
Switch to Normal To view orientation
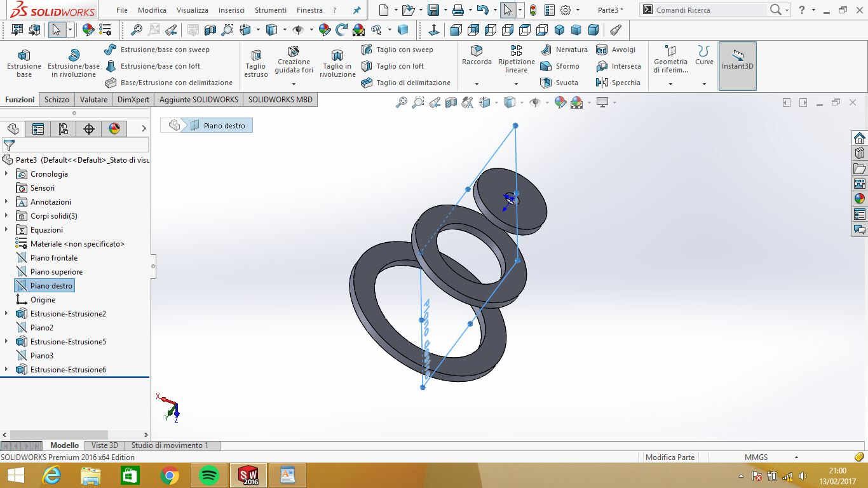pos(434,30)
